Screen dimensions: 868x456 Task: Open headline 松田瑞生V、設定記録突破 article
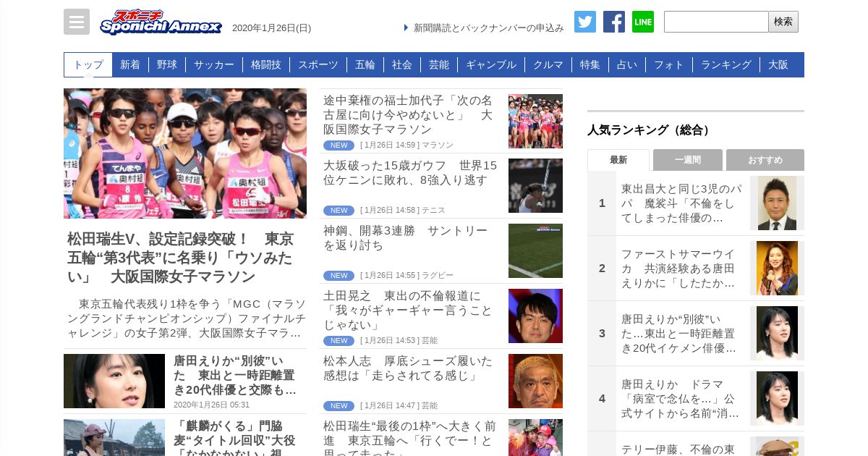[181, 258]
